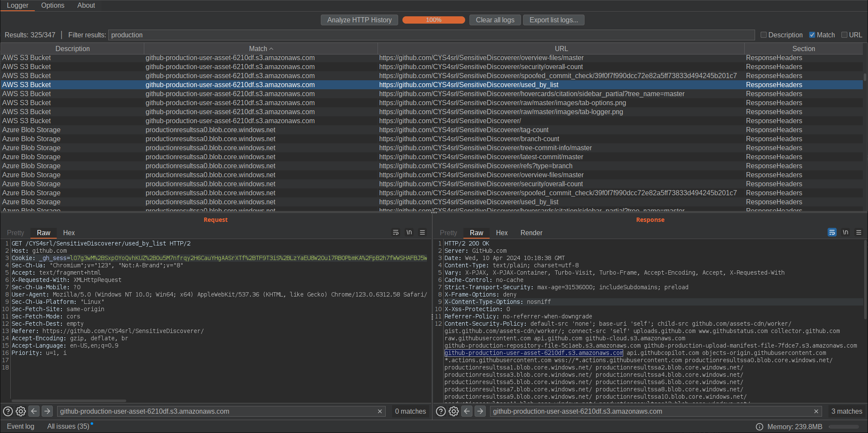Image resolution: width=868 pixels, height=433 pixels.
Task: Click the 100% analysis progress bar
Action: click(x=434, y=20)
